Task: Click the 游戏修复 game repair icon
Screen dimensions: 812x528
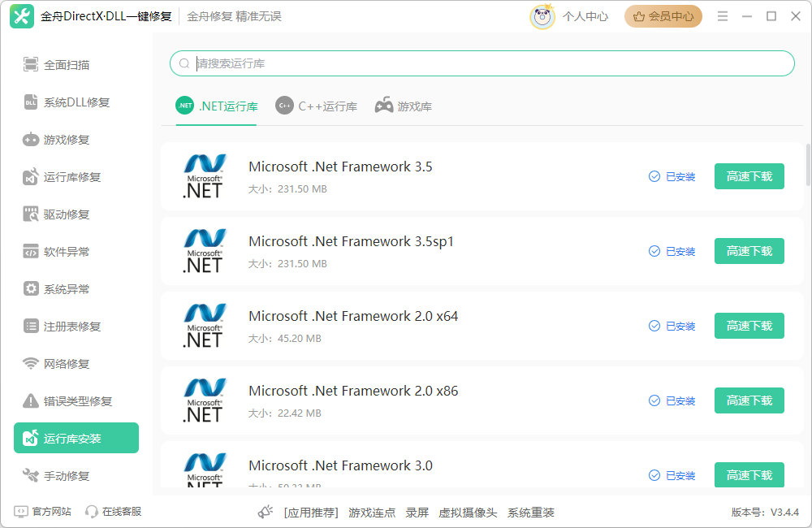Action: pyautogui.click(x=32, y=139)
